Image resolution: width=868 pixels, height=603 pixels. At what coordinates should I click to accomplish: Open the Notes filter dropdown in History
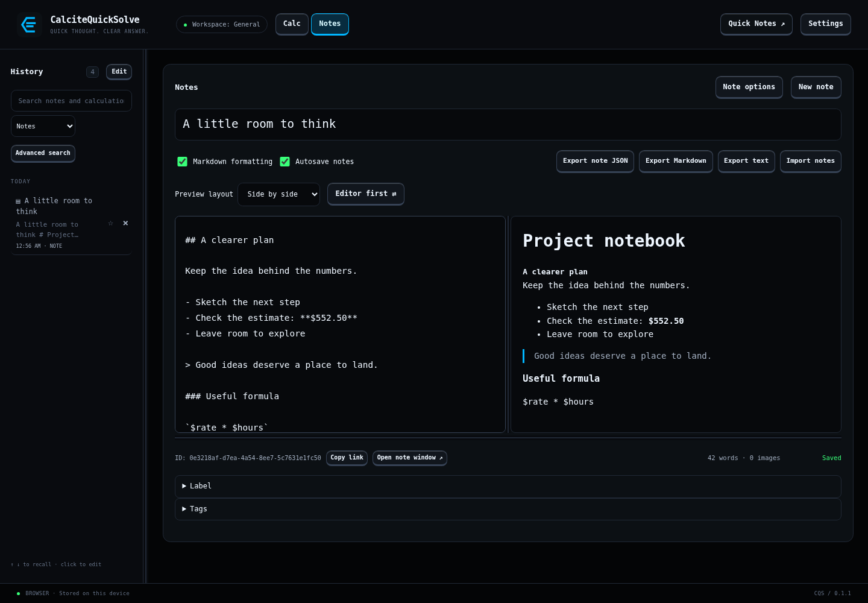pos(43,126)
